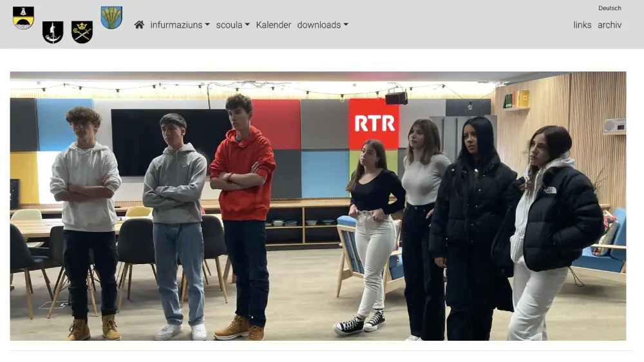Click the North Face logo on jacket
644x362 pixels.
click(x=549, y=190)
